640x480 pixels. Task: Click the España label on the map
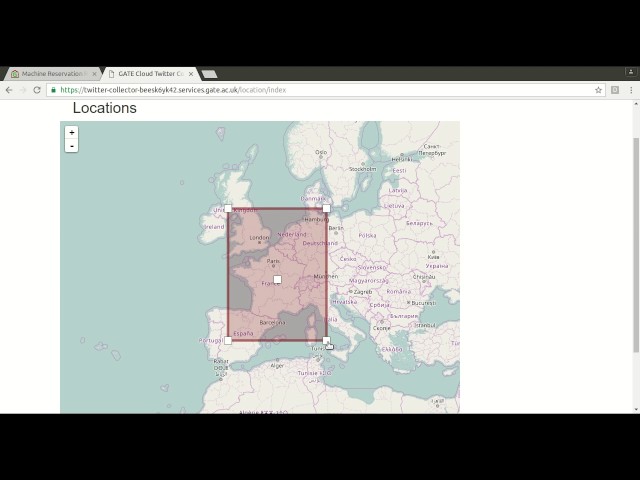(243, 333)
